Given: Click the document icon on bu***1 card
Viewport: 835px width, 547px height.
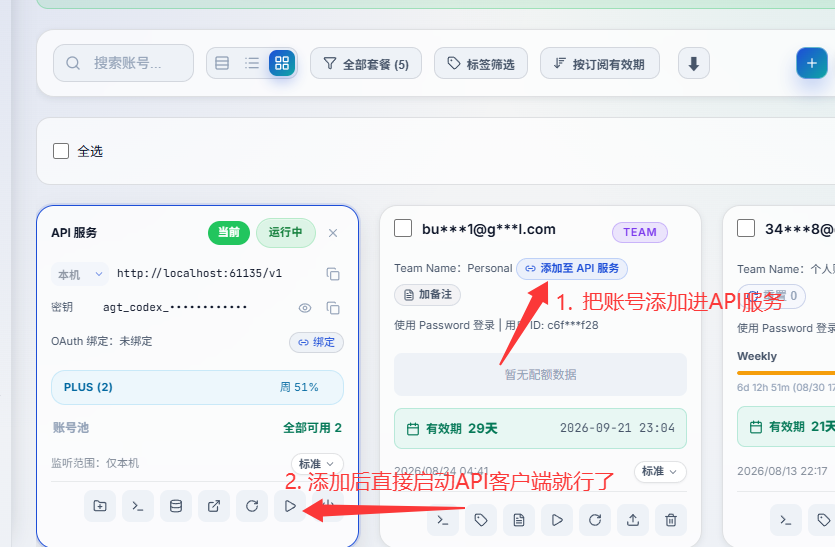Looking at the screenshot, I should [x=519, y=520].
